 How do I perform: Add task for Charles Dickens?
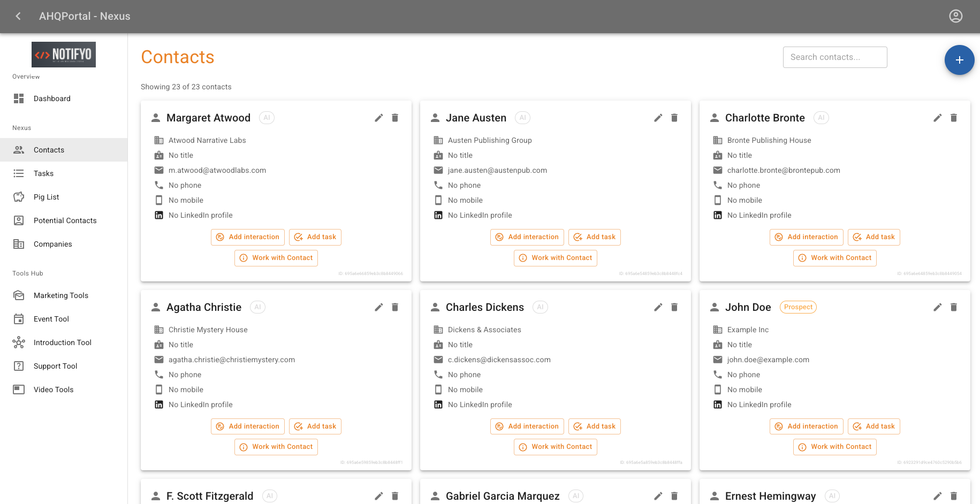tap(595, 426)
